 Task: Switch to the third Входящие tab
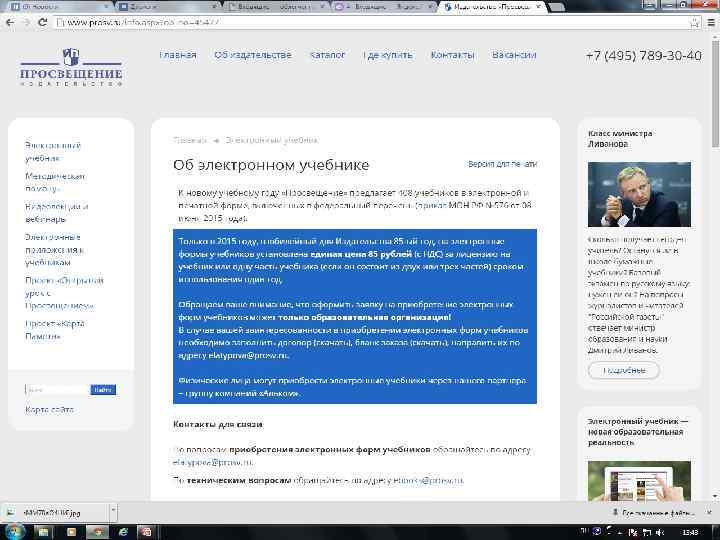276,6
